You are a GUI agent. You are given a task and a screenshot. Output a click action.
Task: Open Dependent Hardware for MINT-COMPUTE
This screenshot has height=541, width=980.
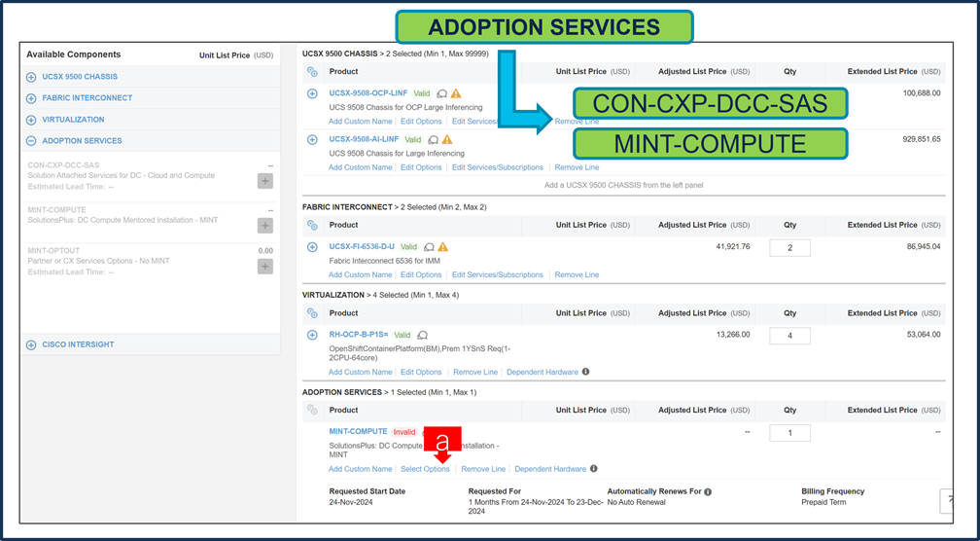[550, 469]
